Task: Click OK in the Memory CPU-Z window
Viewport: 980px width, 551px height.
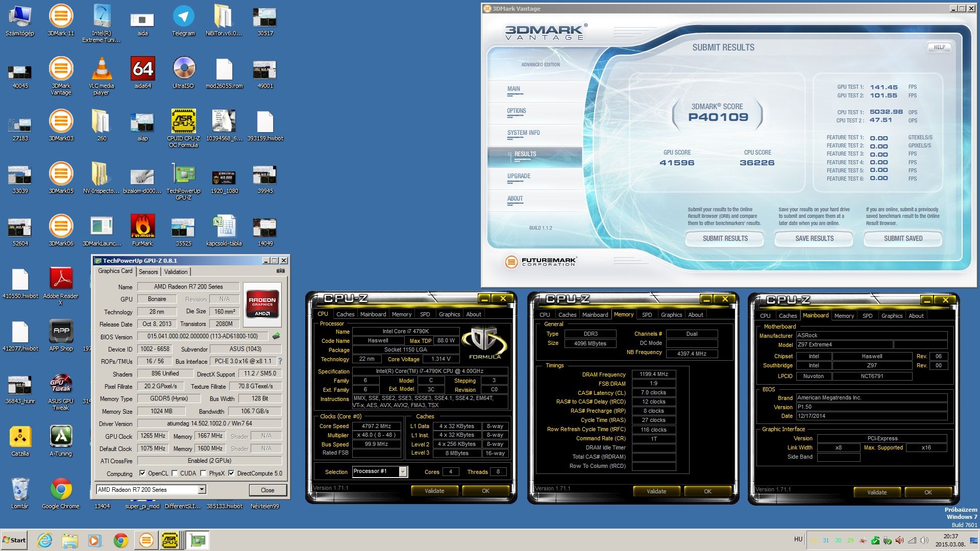Action: 707,491
